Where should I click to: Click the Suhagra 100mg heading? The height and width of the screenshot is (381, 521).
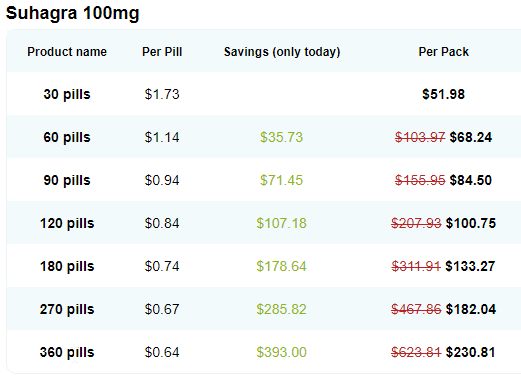tap(72, 14)
